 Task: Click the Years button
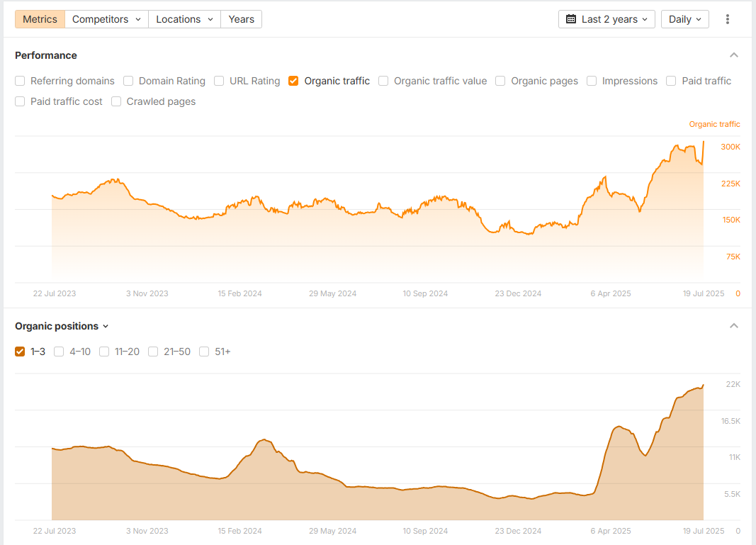coord(241,19)
